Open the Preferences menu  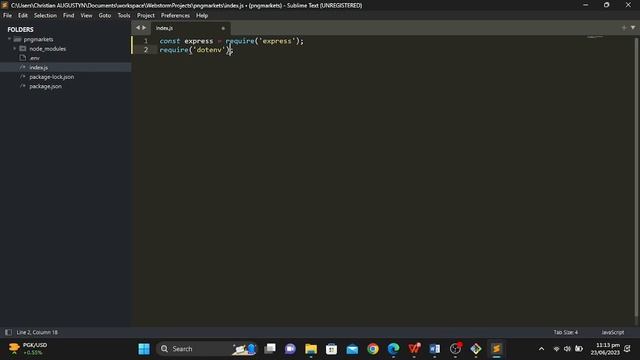[x=175, y=16]
